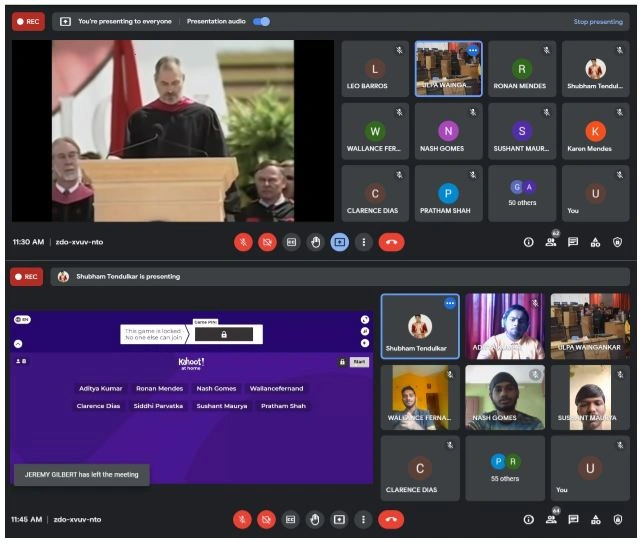Open chat in 11:30 AM meeting

pyautogui.click(x=573, y=242)
